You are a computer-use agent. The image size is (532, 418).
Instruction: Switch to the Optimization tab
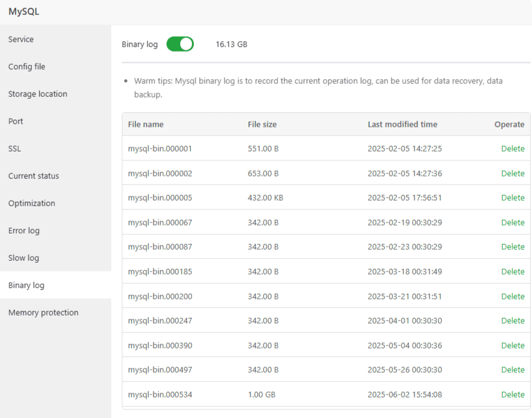pos(32,203)
